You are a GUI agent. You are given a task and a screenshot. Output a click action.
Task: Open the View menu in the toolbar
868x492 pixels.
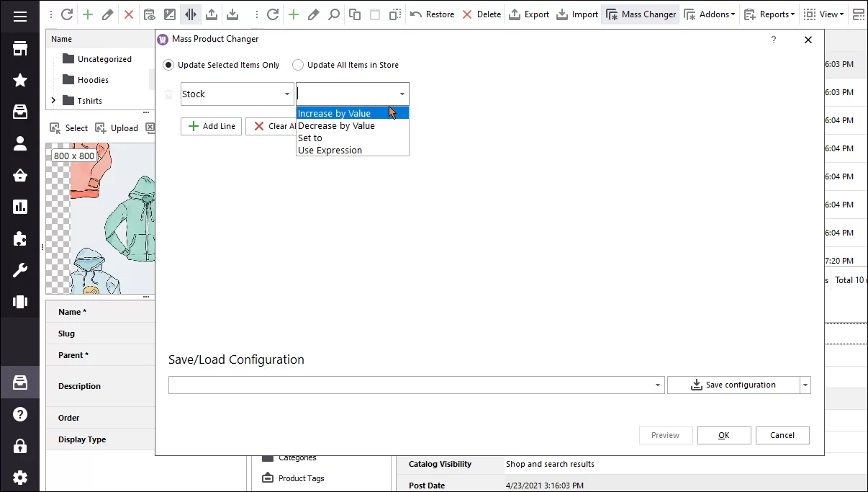tap(823, 14)
